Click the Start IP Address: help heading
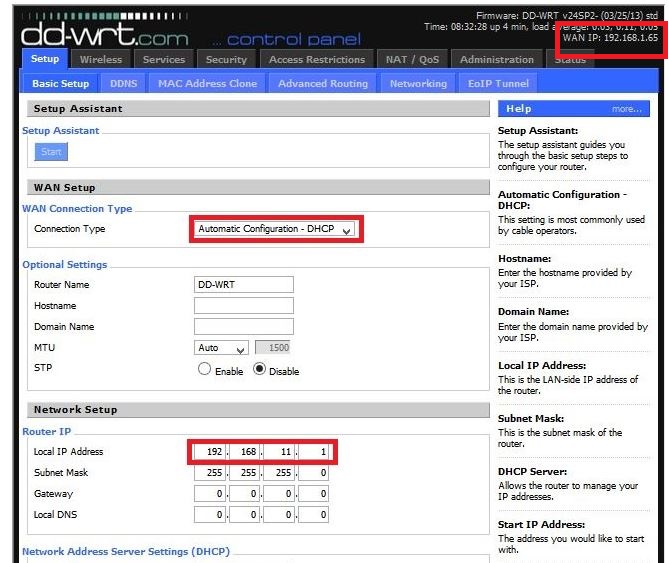Image resolution: width=669 pixels, height=563 pixels. pos(541,525)
